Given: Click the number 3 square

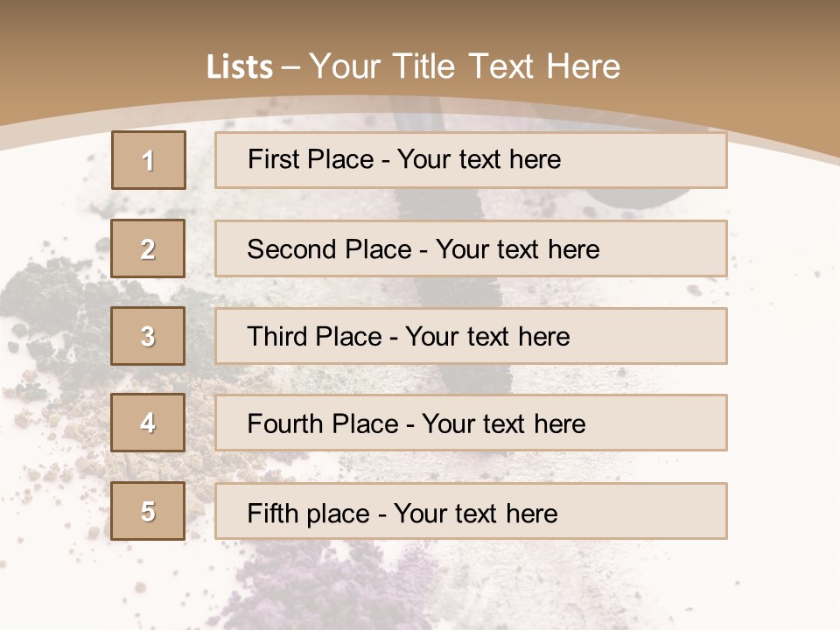Looking at the screenshot, I should [149, 336].
